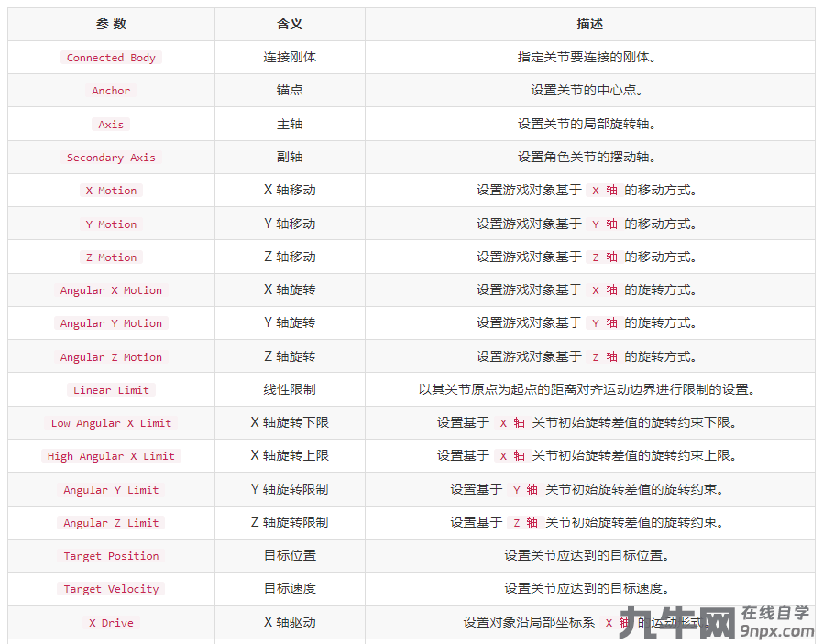Click description '设置关节的中心点。'
This screenshot has height=644, width=823.
click(x=587, y=90)
